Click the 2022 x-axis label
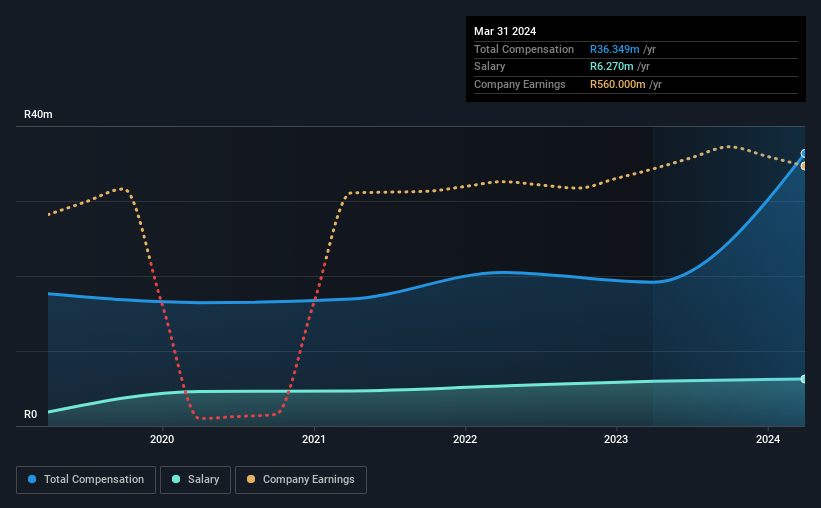 click(465, 439)
